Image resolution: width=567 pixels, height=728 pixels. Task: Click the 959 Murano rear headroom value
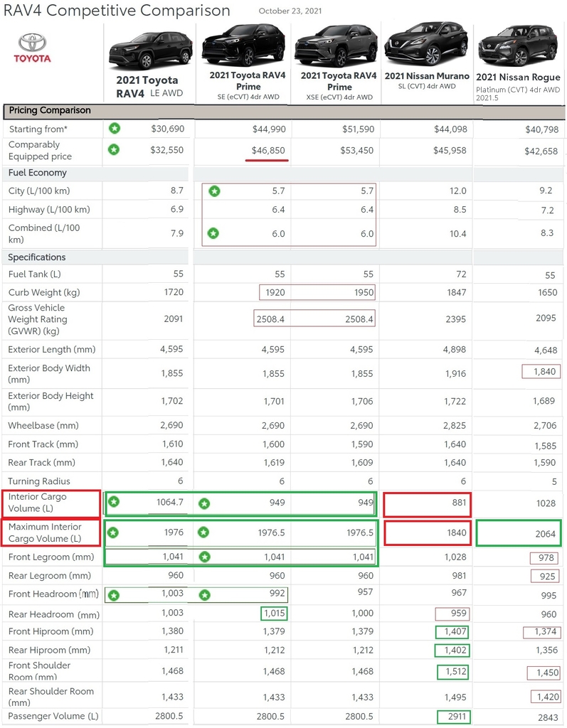click(458, 614)
